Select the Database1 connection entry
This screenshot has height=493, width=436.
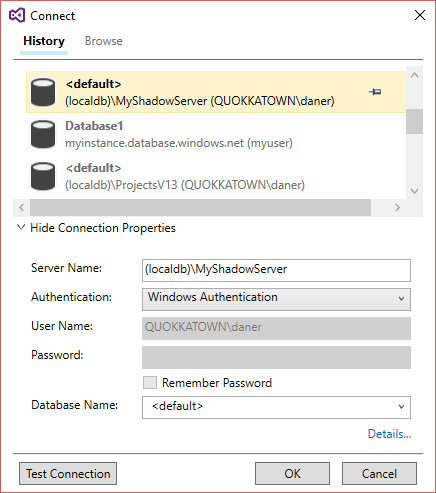click(x=216, y=134)
